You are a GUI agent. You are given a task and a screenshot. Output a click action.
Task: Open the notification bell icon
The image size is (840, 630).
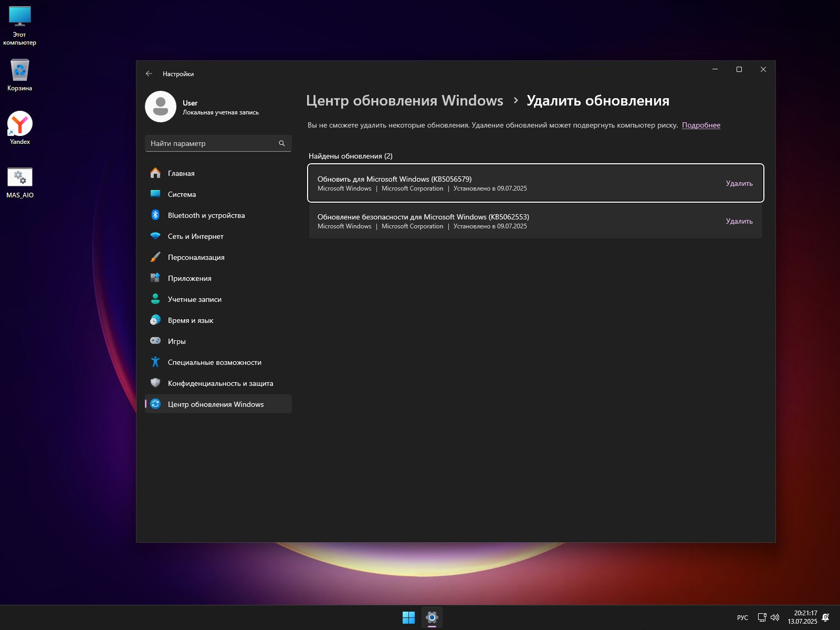826,617
